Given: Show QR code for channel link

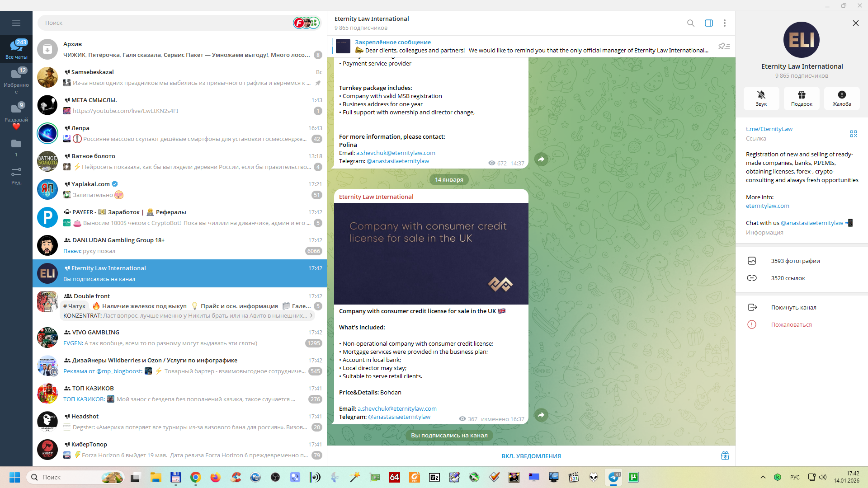Looking at the screenshot, I should click(x=853, y=134).
